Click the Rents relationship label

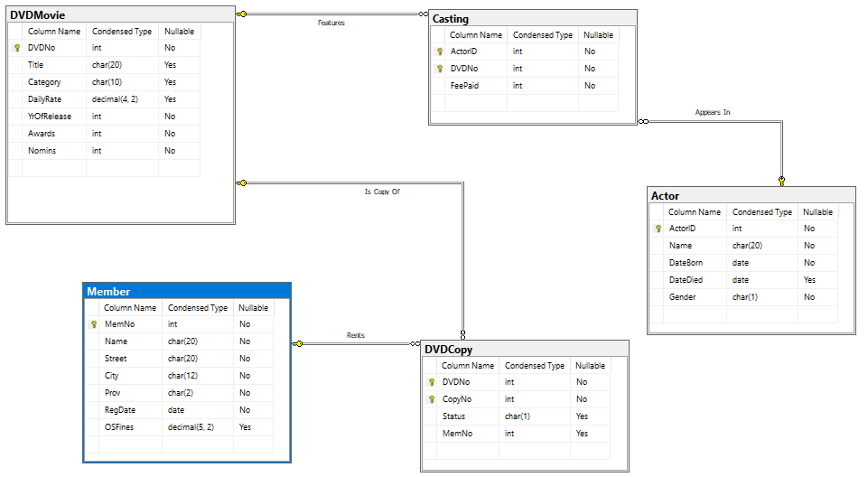tap(355, 335)
